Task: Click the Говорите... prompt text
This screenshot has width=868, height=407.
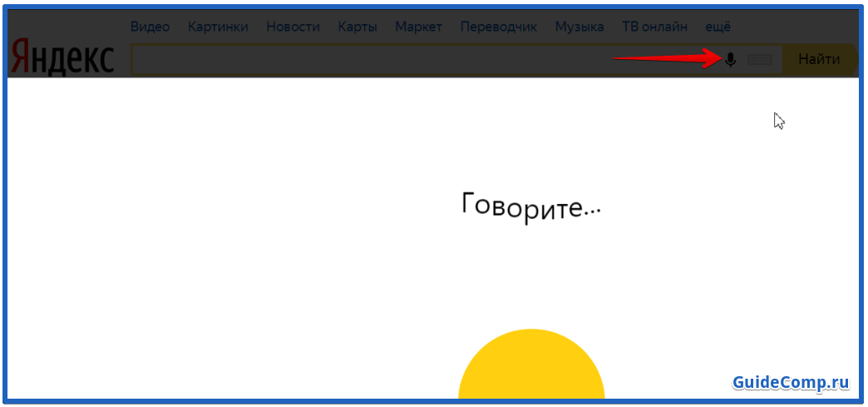Action: click(x=531, y=208)
